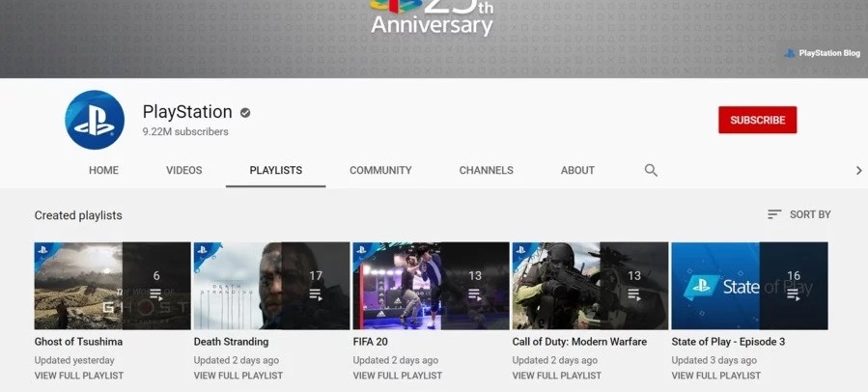Click the Call of Duty: Modern Warfare title
The height and width of the screenshot is (392, 868).
click(579, 342)
